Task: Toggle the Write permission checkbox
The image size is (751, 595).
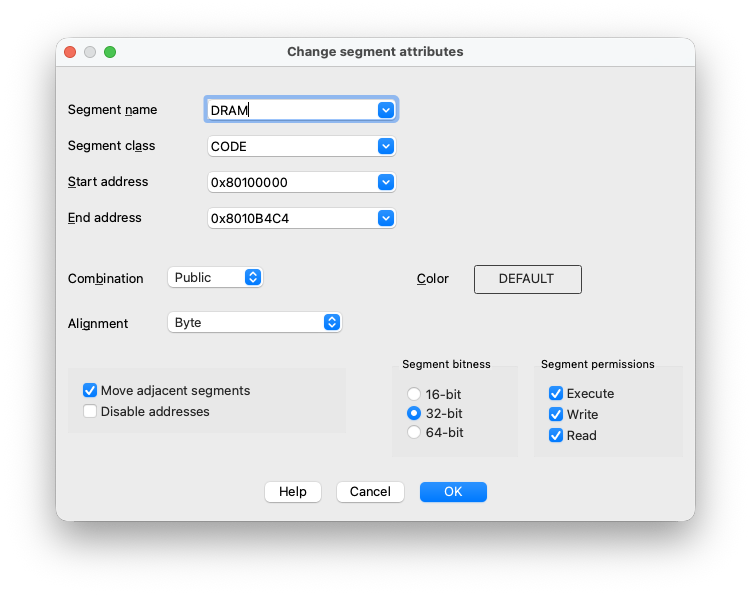Action: click(556, 414)
